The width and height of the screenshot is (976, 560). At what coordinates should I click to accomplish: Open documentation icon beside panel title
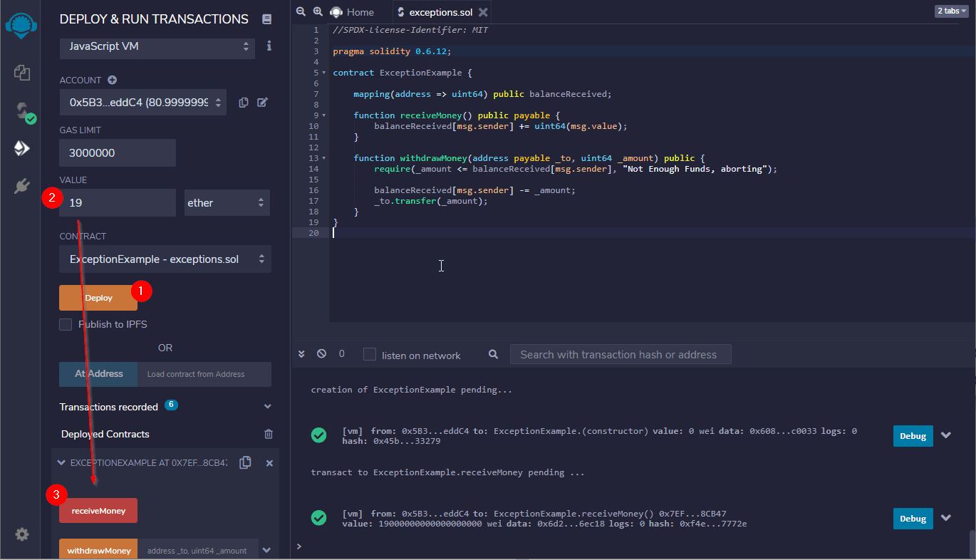[267, 19]
